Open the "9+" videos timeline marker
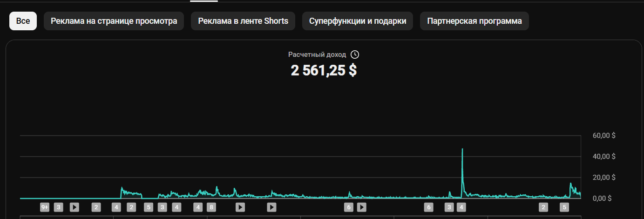Image resolution: width=644 pixels, height=219 pixels. pos(45,207)
